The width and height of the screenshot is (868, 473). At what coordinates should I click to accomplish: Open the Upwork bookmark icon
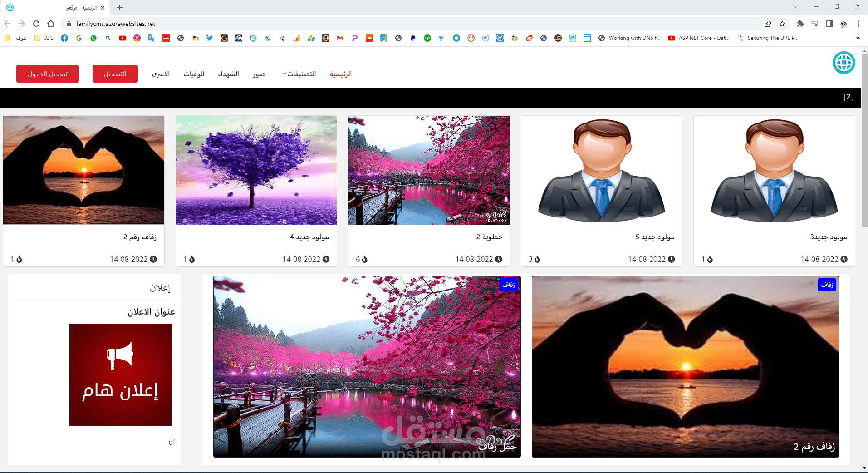(x=427, y=38)
